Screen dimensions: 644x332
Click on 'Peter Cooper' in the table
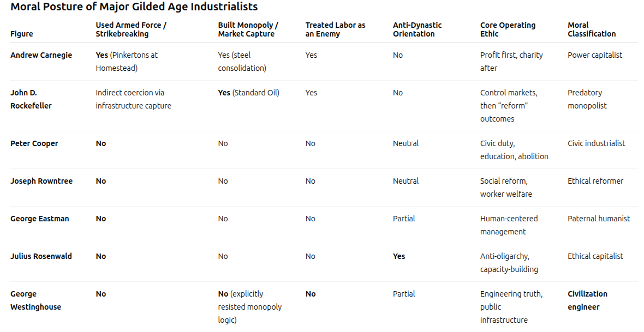point(34,143)
